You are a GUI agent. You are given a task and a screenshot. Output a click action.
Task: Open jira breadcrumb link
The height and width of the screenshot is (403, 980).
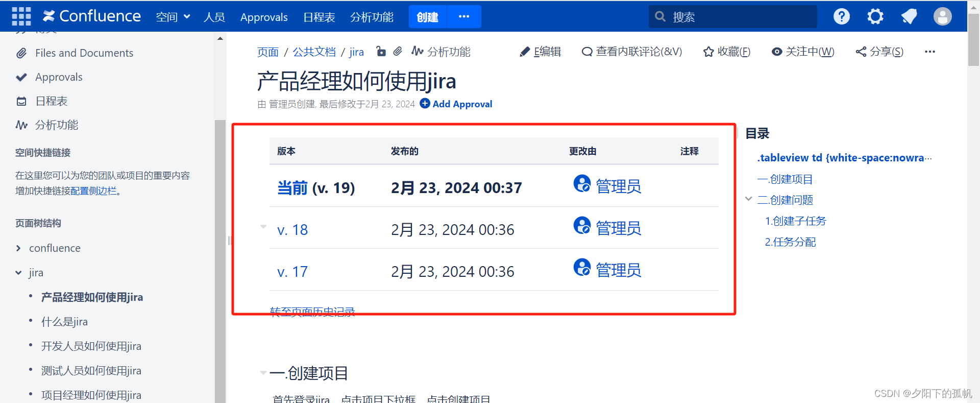356,52
